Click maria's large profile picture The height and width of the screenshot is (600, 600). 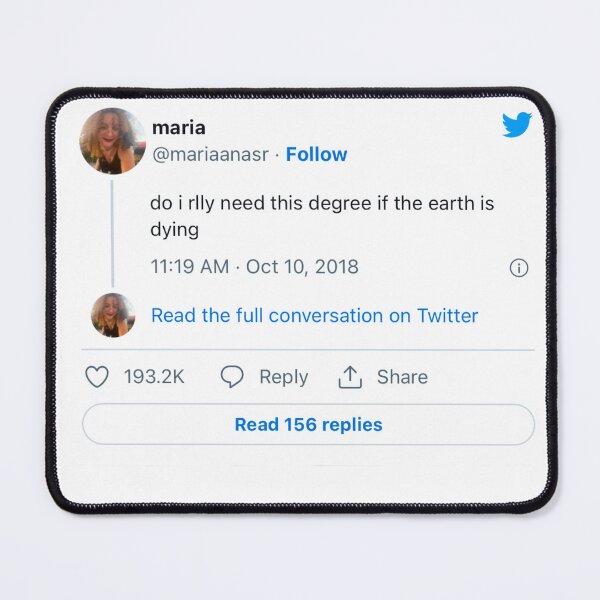click(x=112, y=141)
